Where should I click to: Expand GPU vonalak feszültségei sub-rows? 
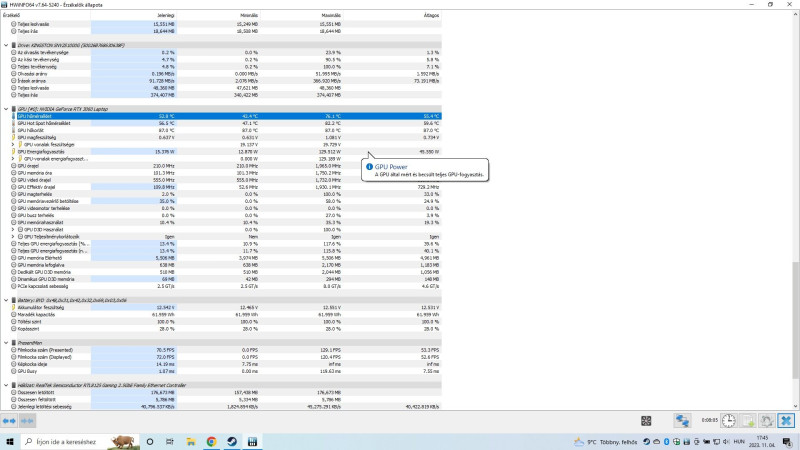pyautogui.click(x=13, y=145)
